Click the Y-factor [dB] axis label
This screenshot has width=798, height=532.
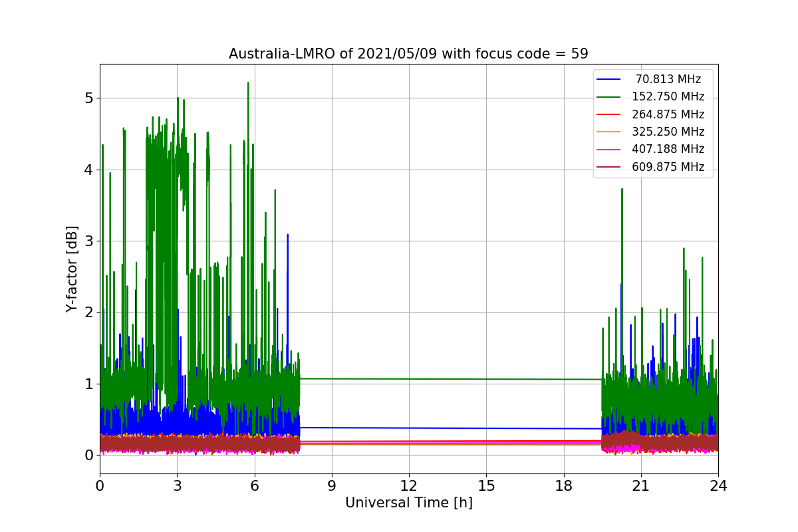pyautogui.click(x=72, y=269)
